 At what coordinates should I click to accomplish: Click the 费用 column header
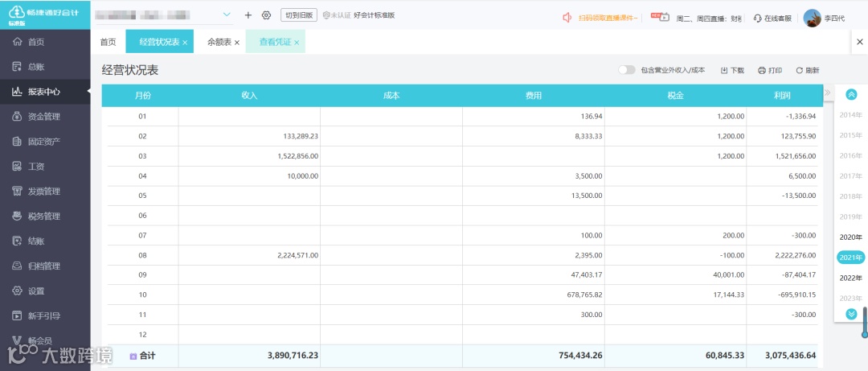[x=534, y=96]
